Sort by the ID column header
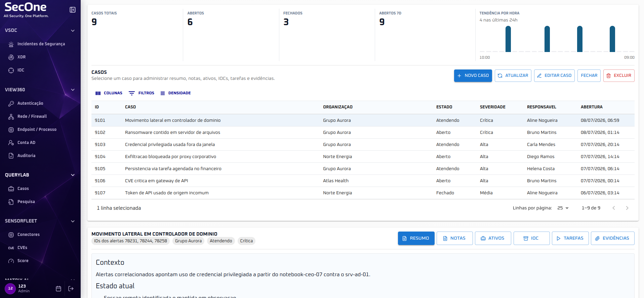This screenshot has width=644, height=298. click(97, 107)
